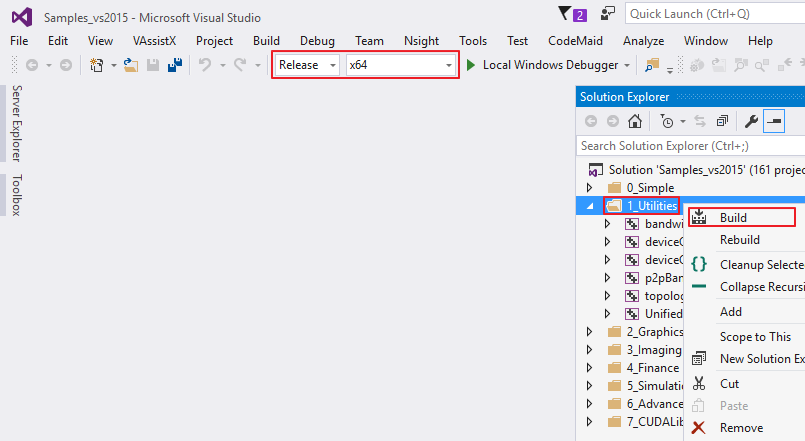Click Local Windows Debugger label
This screenshot has height=441, width=805.
(x=550, y=65)
